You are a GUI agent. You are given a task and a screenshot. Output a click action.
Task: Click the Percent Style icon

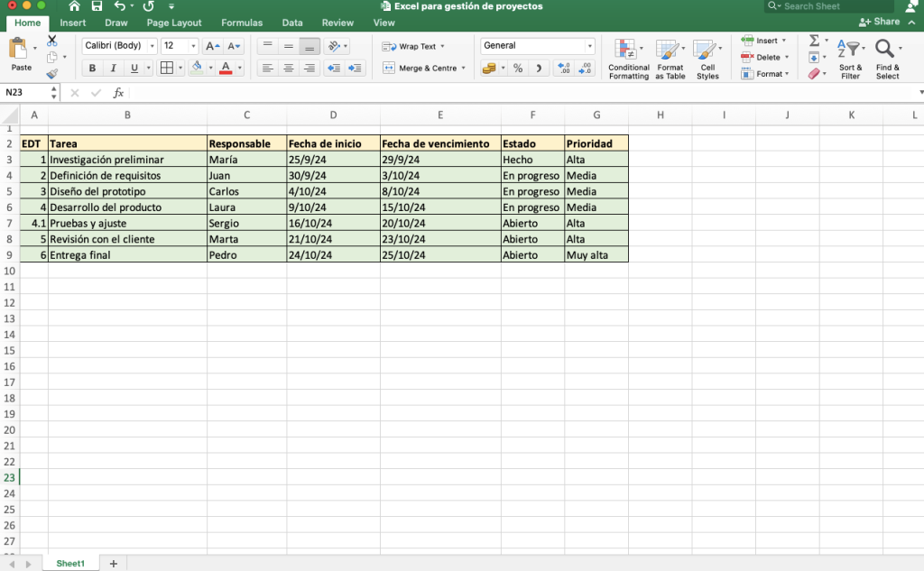[517, 68]
